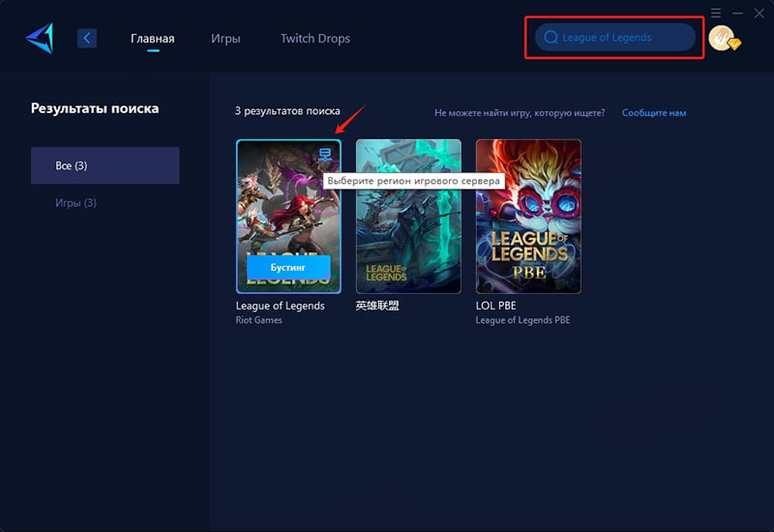Select the Игры (3) filter
The height and width of the screenshot is (532, 774).
click(75, 203)
